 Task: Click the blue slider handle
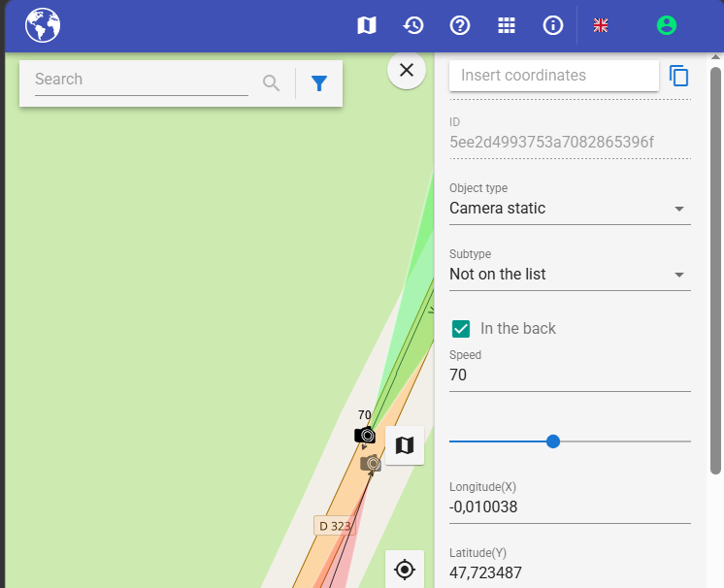click(x=552, y=441)
